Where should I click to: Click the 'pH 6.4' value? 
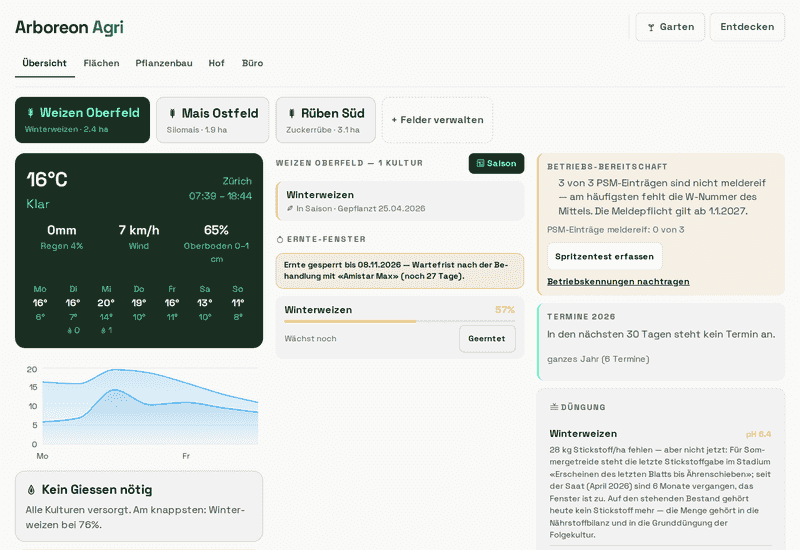758,434
